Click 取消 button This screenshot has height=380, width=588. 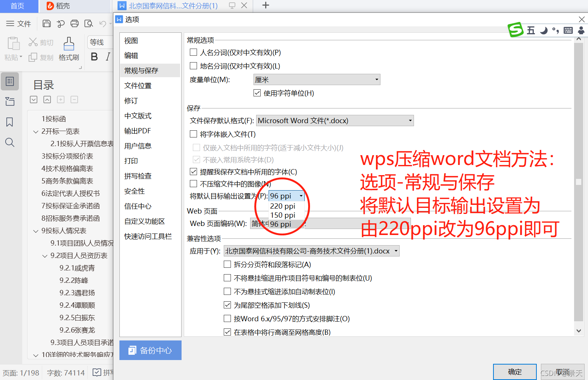tap(562, 372)
